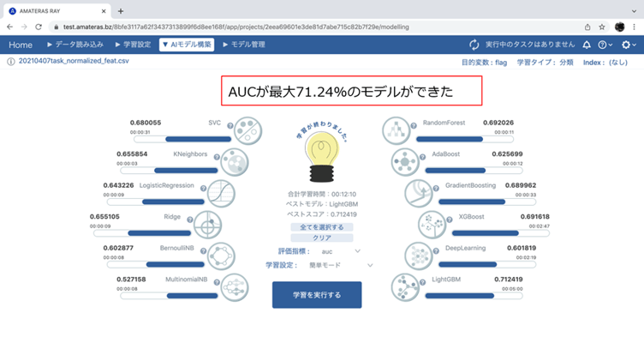The image size is (644, 355).
Task: Select the LightGBM model icon
Action: coord(405,287)
